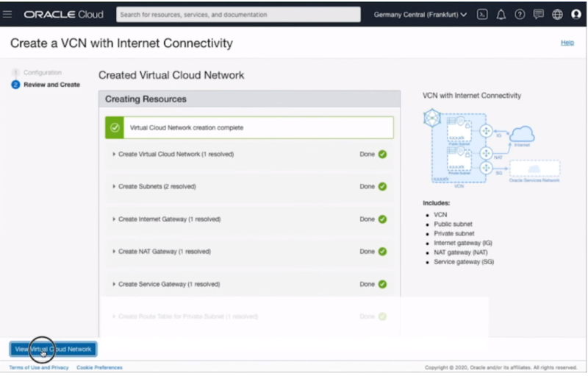Click the search resources input field
Viewport: 588px width, 376px height.
[238, 14]
